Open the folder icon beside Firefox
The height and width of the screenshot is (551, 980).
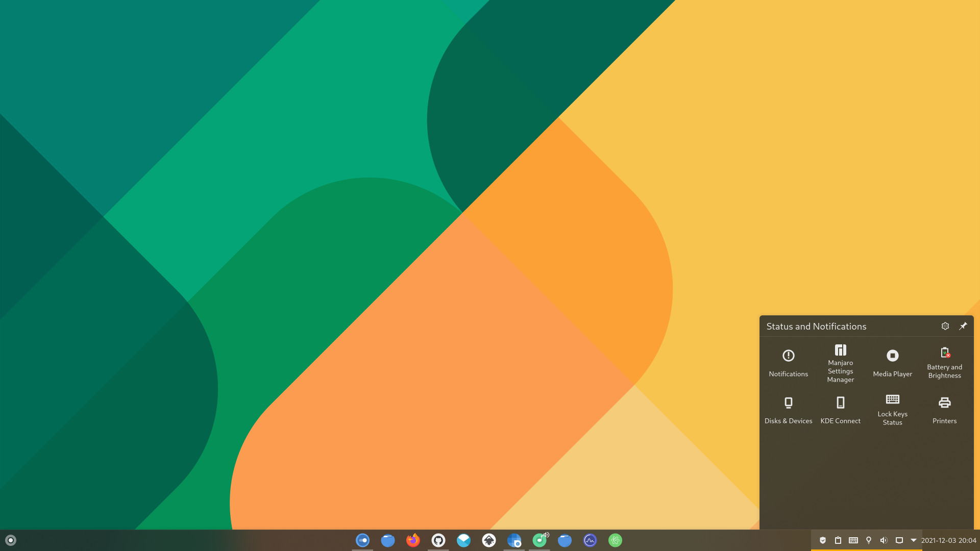(388, 540)
